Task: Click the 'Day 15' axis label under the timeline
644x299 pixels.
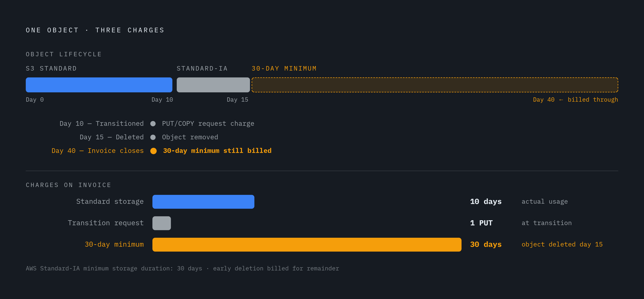Action: point(238,100)
